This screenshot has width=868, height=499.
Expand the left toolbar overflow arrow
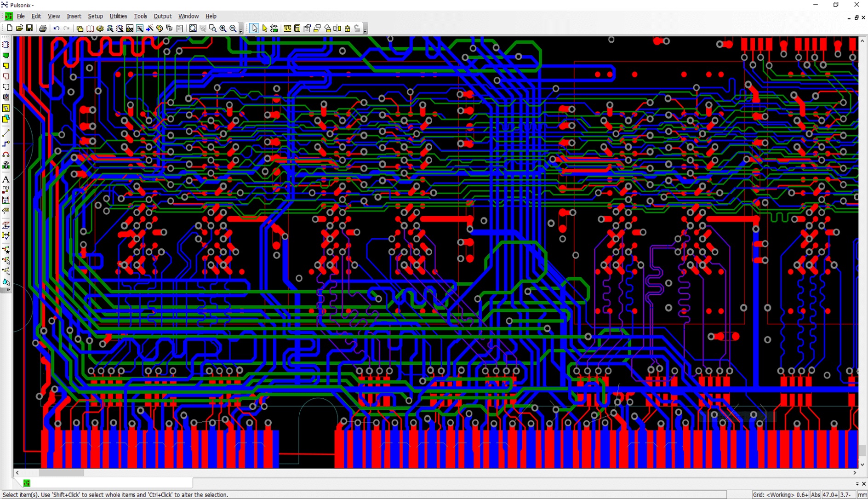[8, 290]
